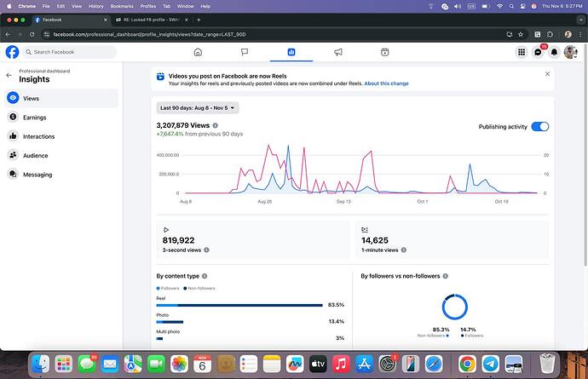The image size is (588, 379).
Task: Go back with the Insights arrow
Action: (x=9, y=75)
